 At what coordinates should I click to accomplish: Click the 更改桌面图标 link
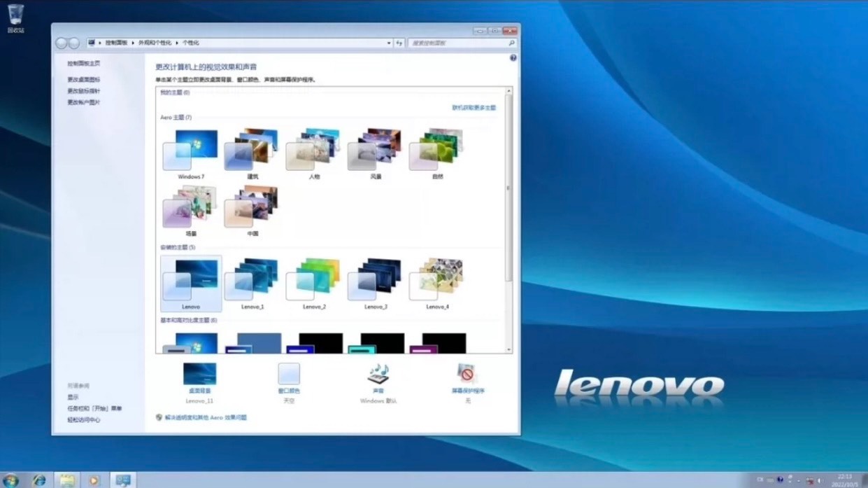tap(83, 80)
